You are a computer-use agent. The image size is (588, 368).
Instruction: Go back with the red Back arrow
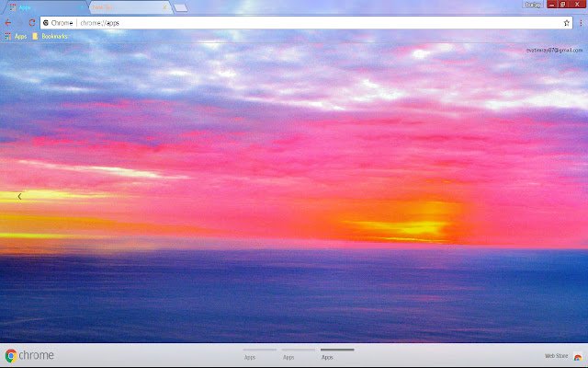(8, 23)
